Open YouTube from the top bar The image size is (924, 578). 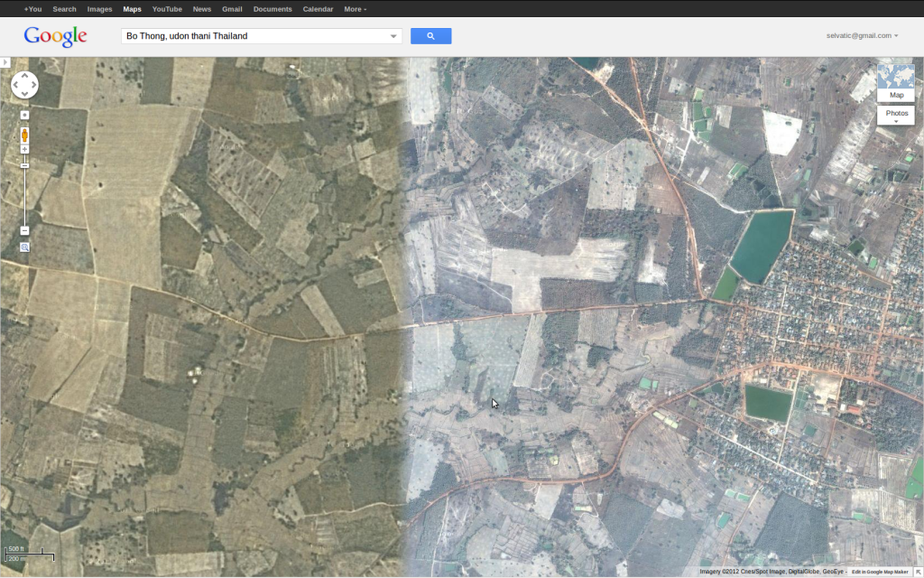[x=167, y=9]
